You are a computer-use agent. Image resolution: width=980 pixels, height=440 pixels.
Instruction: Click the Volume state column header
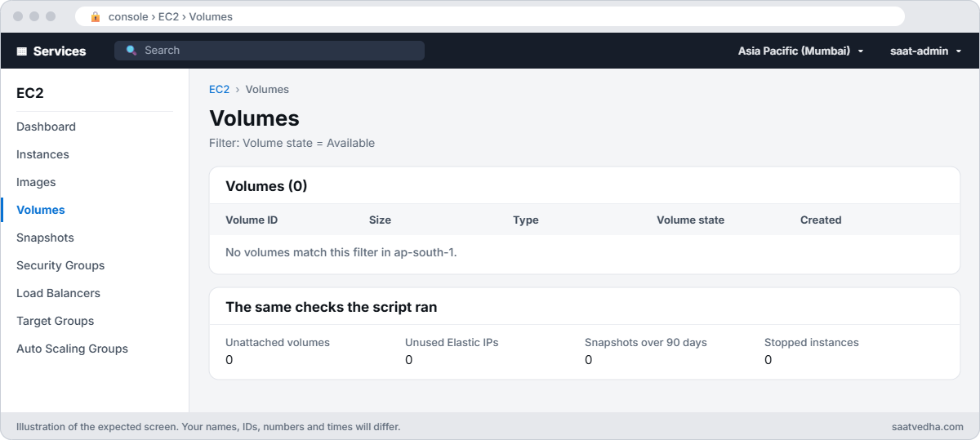690,220
